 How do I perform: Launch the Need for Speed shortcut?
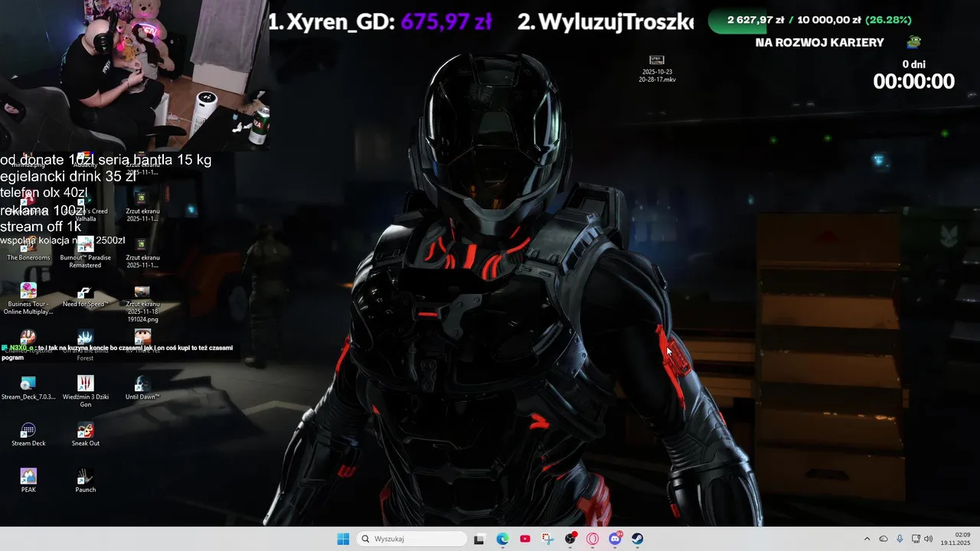click(x=85, y=296)
